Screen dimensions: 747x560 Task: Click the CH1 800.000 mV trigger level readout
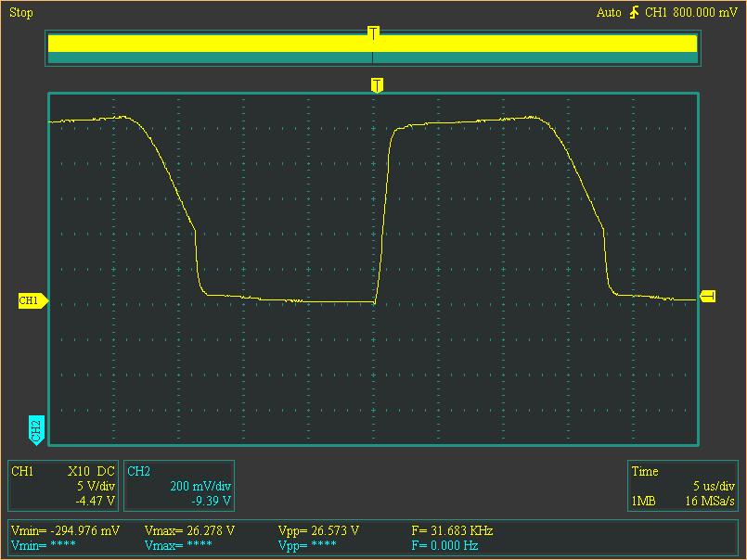click(689, 13)
